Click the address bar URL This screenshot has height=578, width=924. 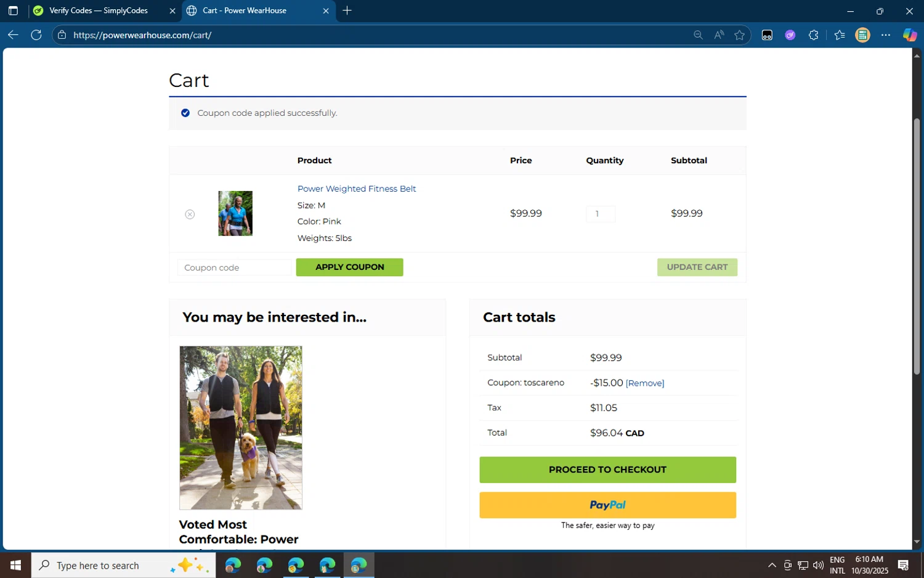pyautogui.click(x=142, y=35)
